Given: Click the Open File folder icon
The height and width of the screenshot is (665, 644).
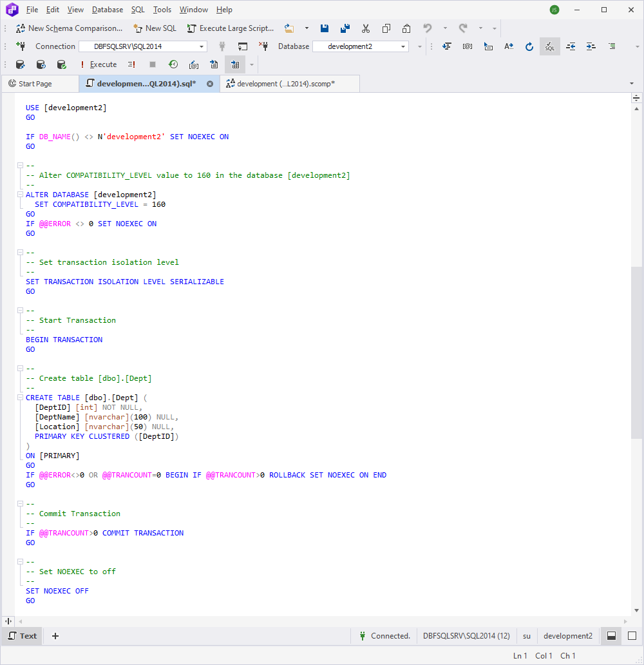Looking at the screenshot, I should (289, 28).
